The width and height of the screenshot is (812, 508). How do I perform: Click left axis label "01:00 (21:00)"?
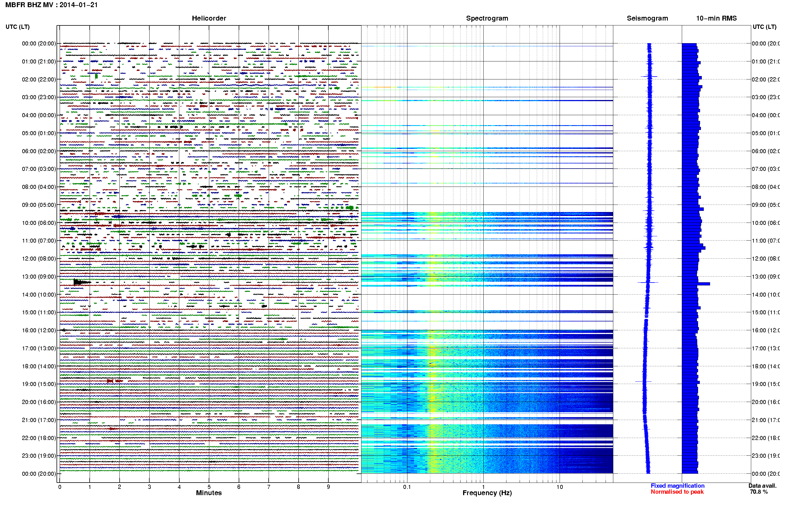[39, 61]
